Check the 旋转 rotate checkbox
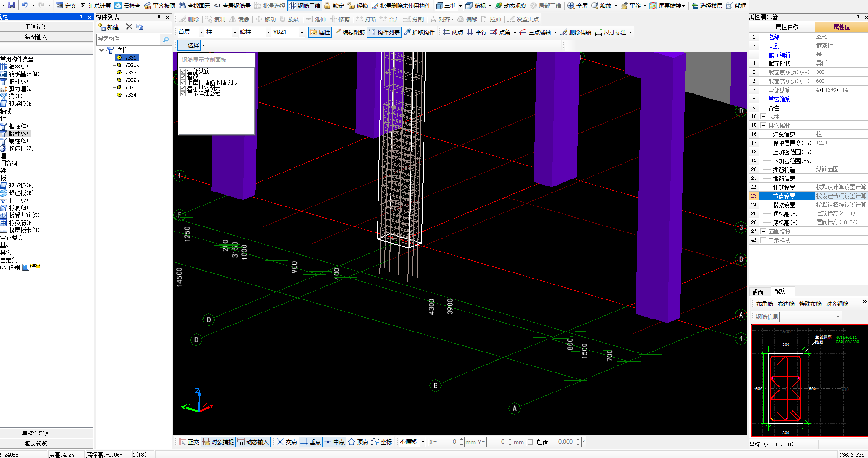 pos(530,442)
